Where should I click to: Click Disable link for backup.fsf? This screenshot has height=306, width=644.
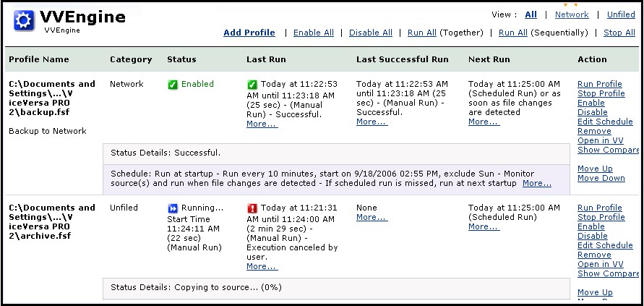(x=592, y=112)
